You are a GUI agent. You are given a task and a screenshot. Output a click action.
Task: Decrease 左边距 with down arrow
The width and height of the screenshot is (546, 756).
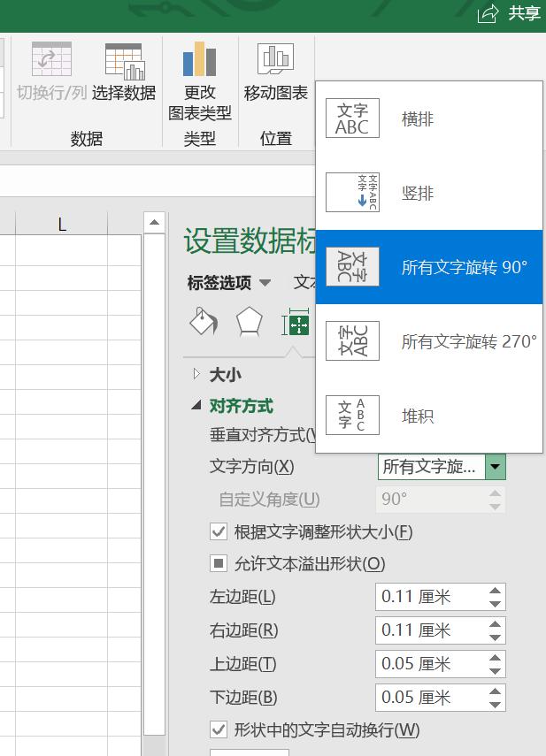tap(495, 604)
